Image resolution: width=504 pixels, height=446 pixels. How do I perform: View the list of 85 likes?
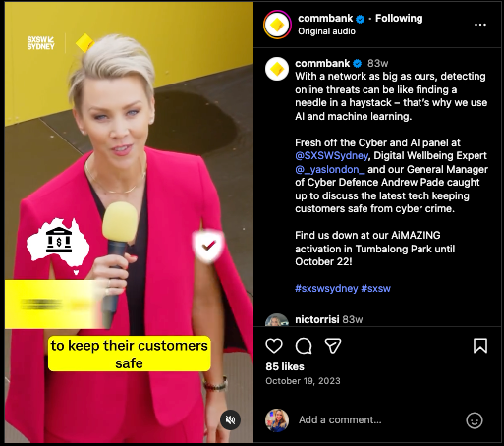pos(285,366)
